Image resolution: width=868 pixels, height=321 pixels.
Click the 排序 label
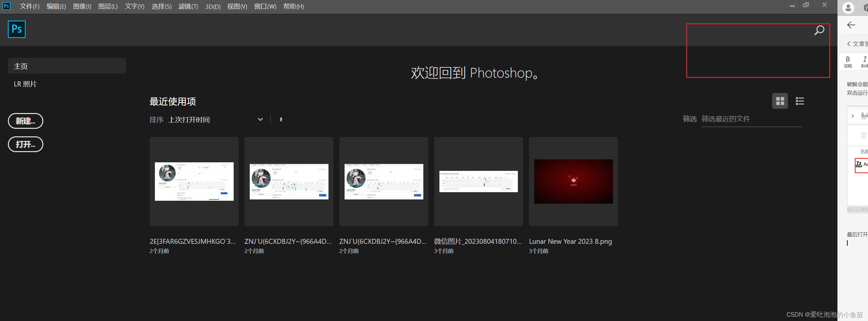point(156,120)
